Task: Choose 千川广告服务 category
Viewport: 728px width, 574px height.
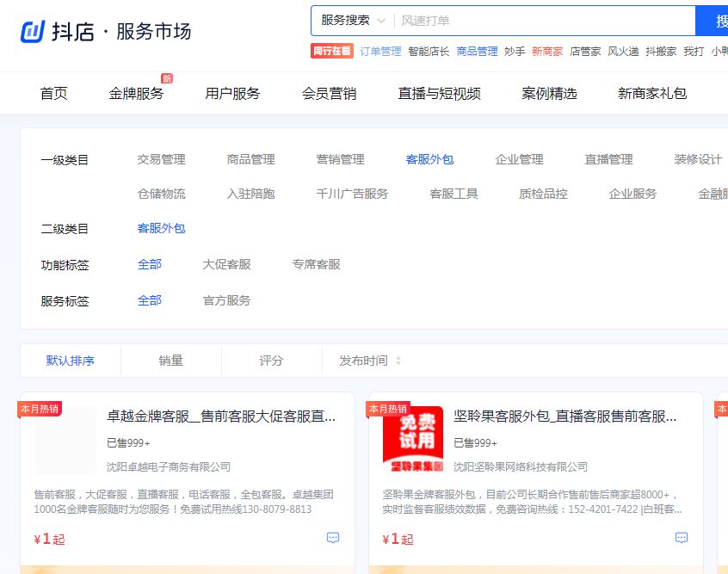Action: click(x=352, y=194)
